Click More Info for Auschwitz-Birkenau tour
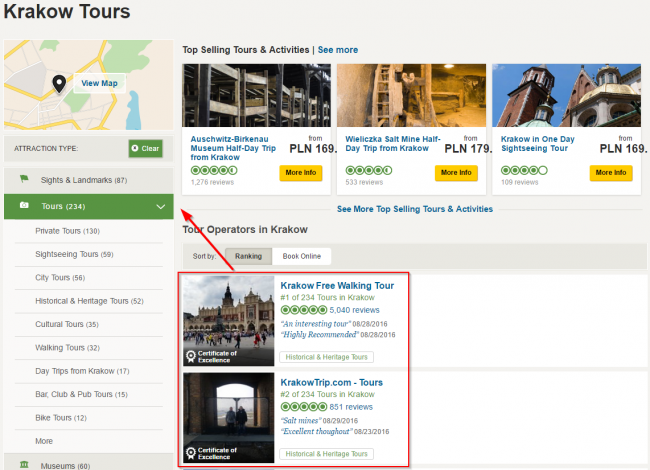Screen dimensions: 650x470 (x=301, y=172)
